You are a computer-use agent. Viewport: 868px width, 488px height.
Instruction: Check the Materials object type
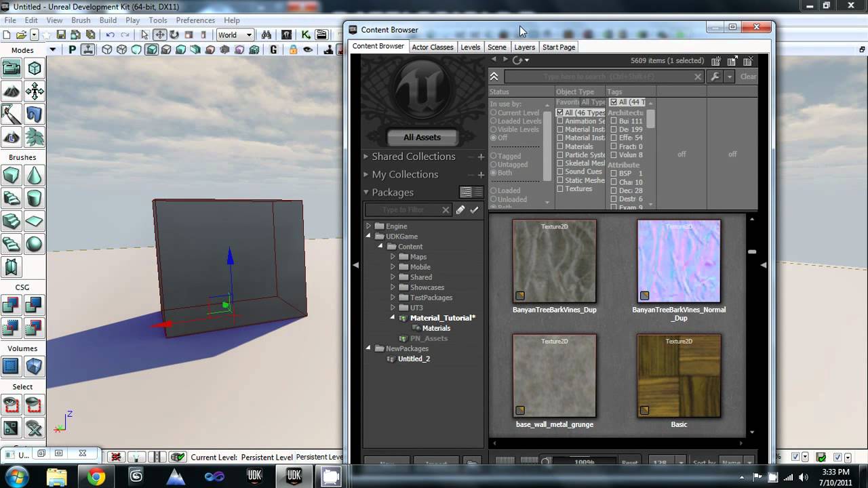560,146
